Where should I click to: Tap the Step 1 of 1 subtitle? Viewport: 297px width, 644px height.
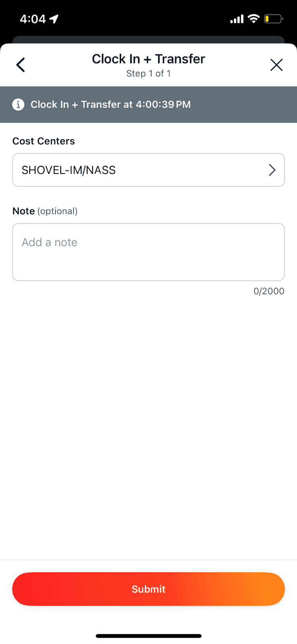pos(148,74)
